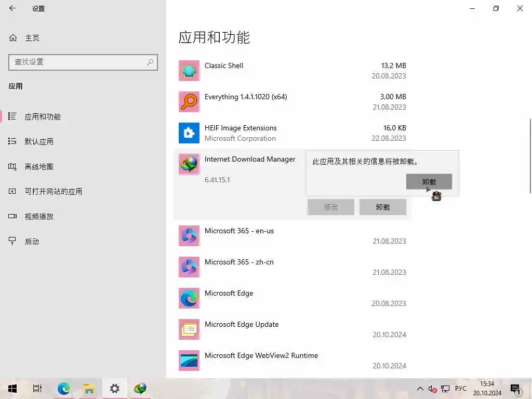Switch input language via РУС indicator
This screenshot has height=399, width=532.
pos(460,389)
